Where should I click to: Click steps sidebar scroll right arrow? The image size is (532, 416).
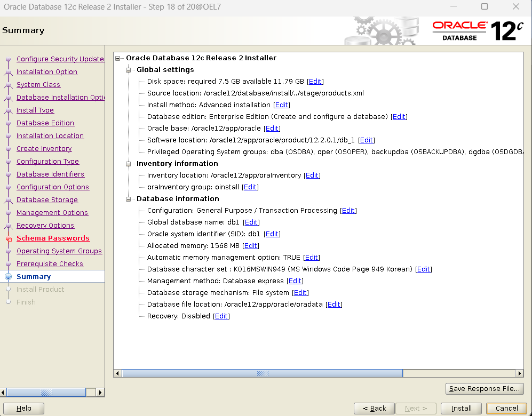point(100,393)
